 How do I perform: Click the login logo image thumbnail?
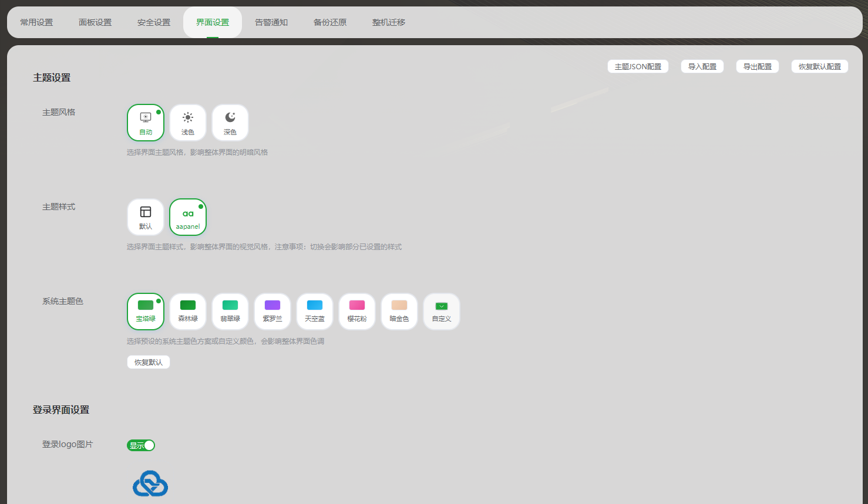(150, 482)
